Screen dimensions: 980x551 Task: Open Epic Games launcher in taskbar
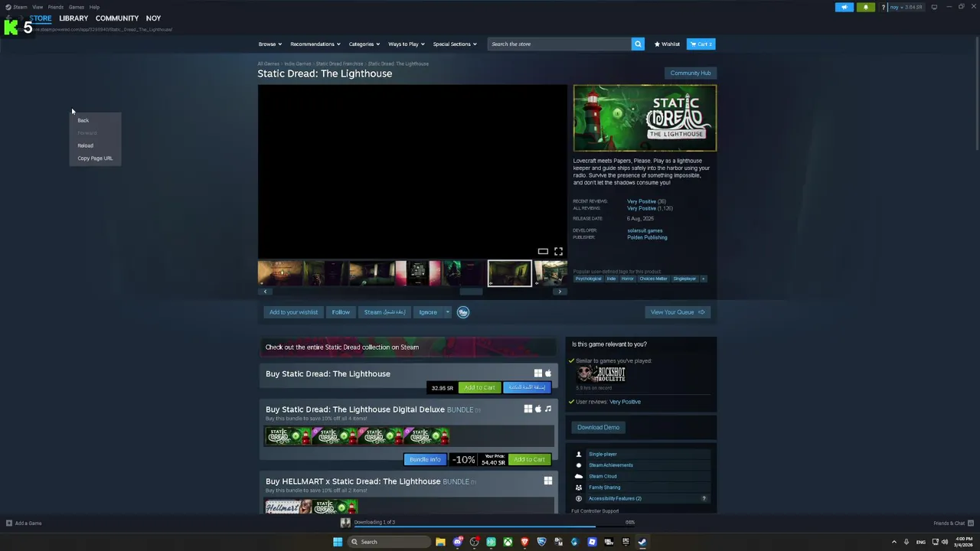(626, 542)
